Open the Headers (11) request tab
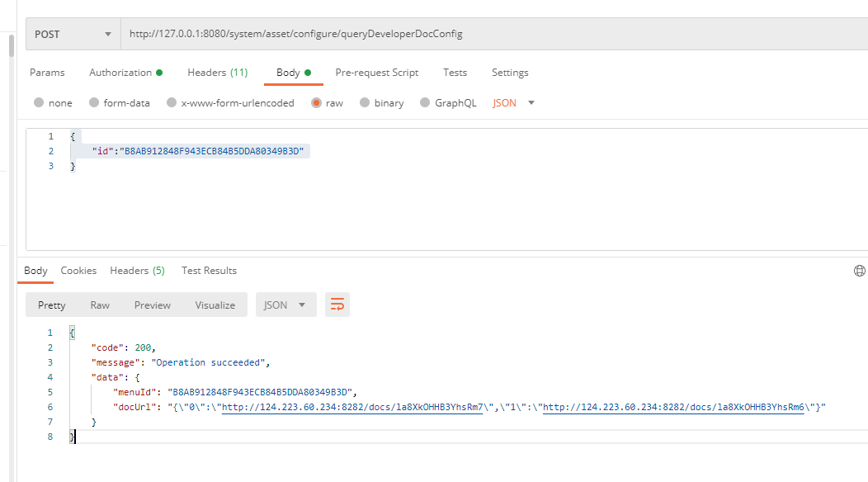Image resolution: width=868 pixels, height=482 pixels. (217, 73)
